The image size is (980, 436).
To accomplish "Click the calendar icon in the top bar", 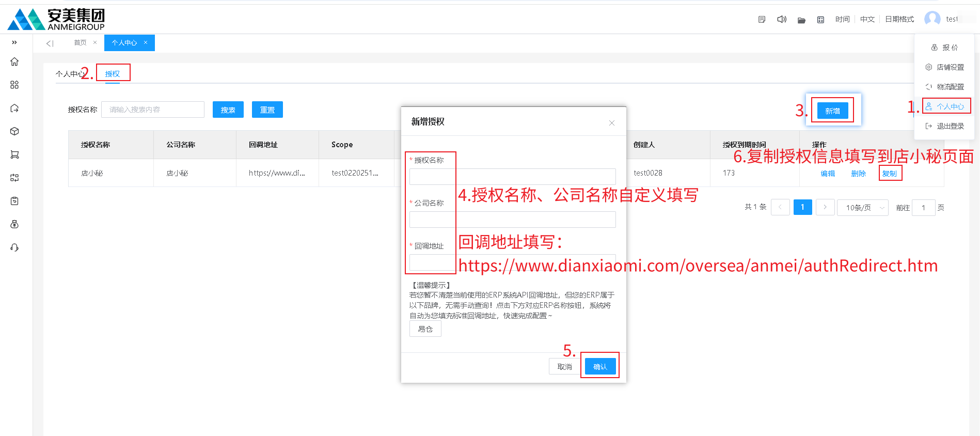I will pos(820,20).
